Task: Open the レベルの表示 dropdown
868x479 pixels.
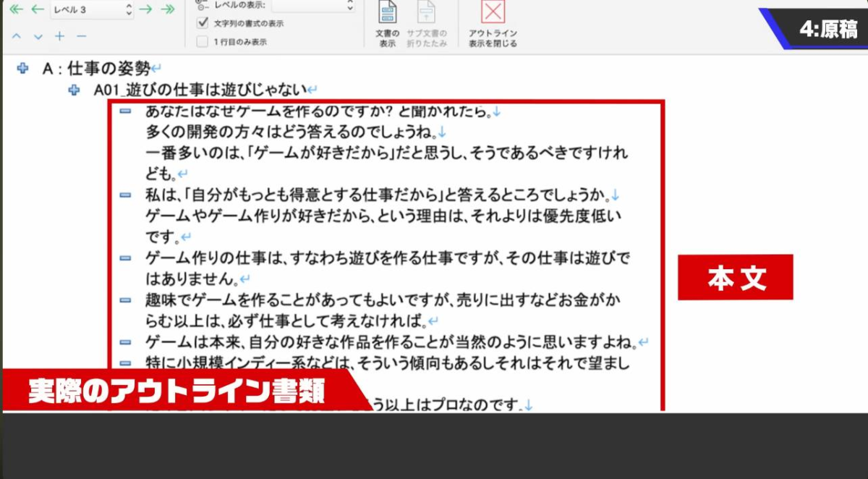Action: pyautogui.click(x=314, y=7)
